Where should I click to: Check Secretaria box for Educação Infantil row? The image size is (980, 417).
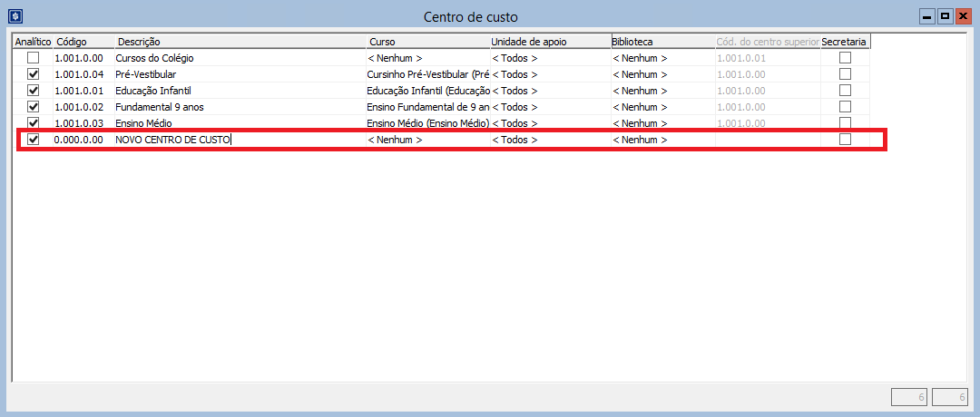845,91
